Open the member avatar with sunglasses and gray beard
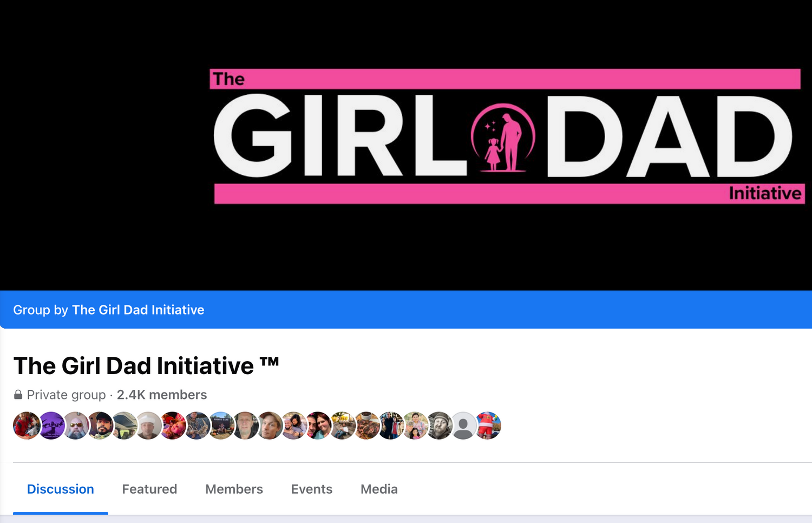This screenshot has width=812, height=523. 76,426
